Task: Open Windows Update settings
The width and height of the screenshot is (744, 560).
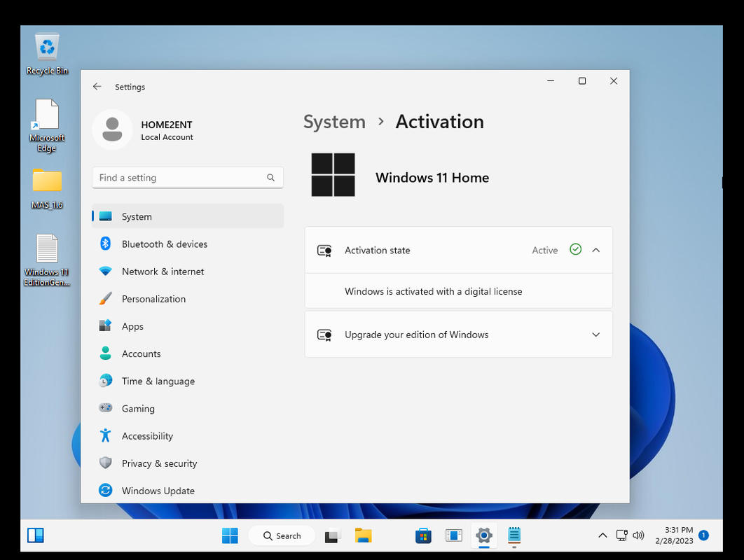Action: (x=188, y=491)
